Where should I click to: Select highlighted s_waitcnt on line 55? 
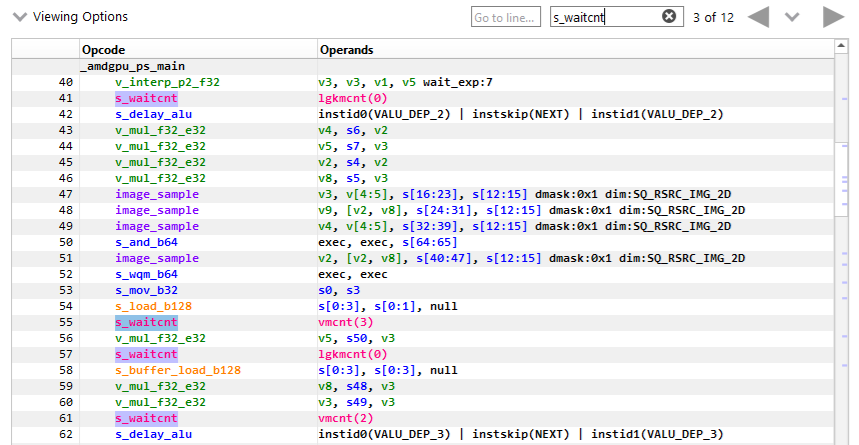coord(146,322)
